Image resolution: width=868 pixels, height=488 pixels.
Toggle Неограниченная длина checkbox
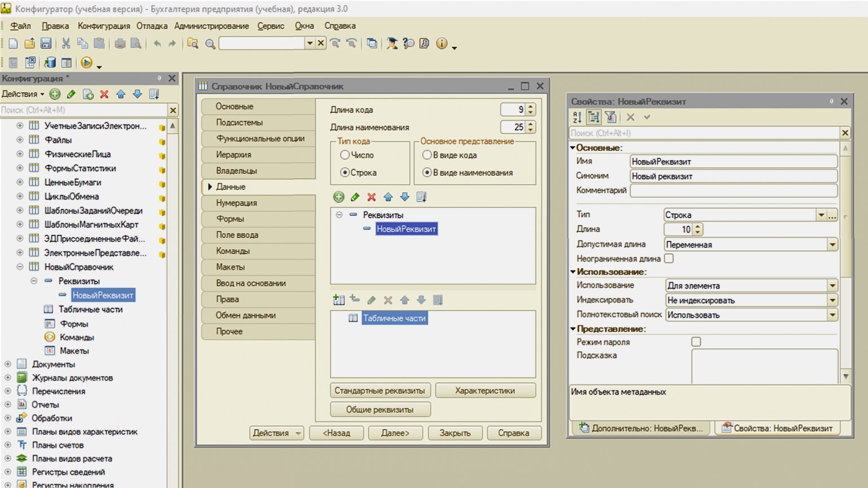point(669,259)
